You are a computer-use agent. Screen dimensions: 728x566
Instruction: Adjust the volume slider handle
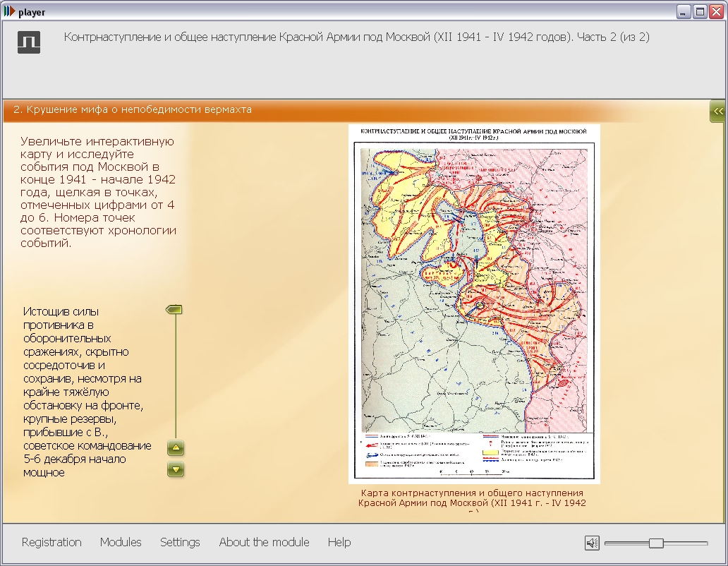click(656, 543)
